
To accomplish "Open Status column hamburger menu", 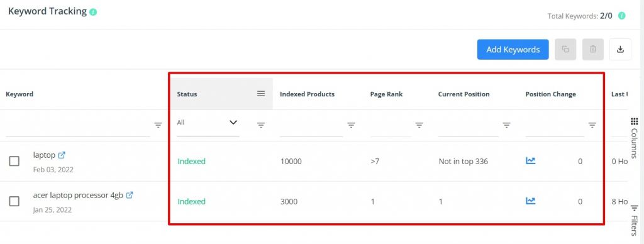I will pyautogui.click(x=261, y=94).
